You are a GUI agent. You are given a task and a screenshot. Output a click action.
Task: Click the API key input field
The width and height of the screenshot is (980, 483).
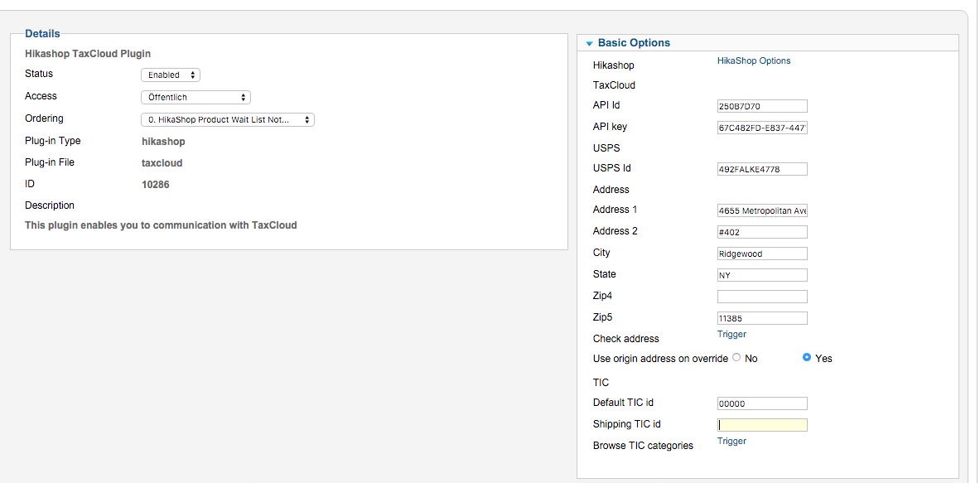pos(762,128)
